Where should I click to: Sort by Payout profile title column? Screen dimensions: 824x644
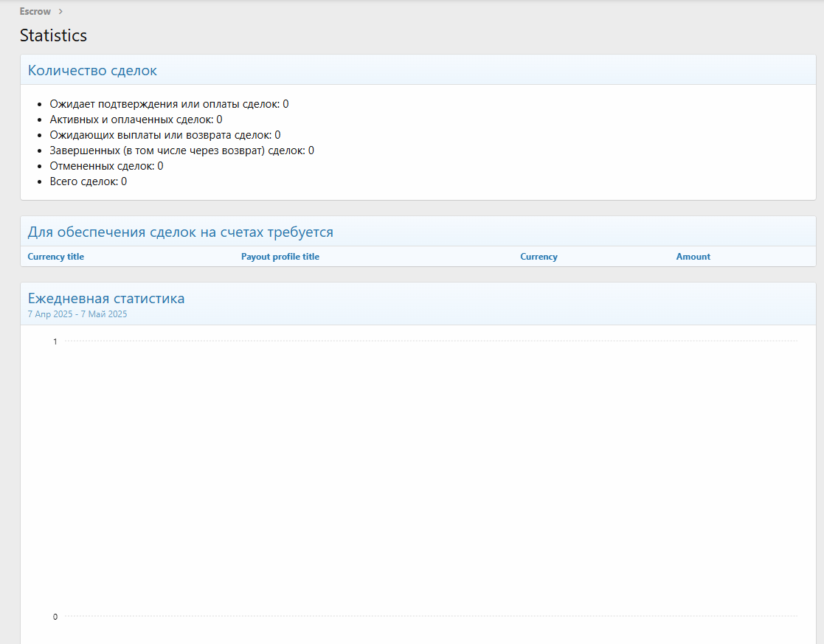(280, 257)
